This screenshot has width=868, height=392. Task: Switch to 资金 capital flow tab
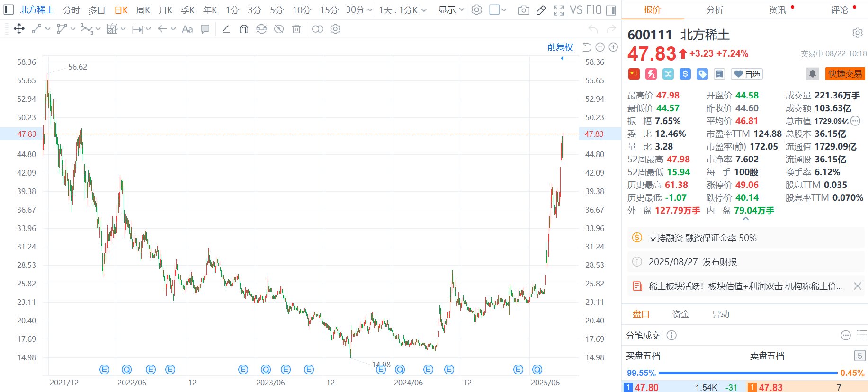681,314
